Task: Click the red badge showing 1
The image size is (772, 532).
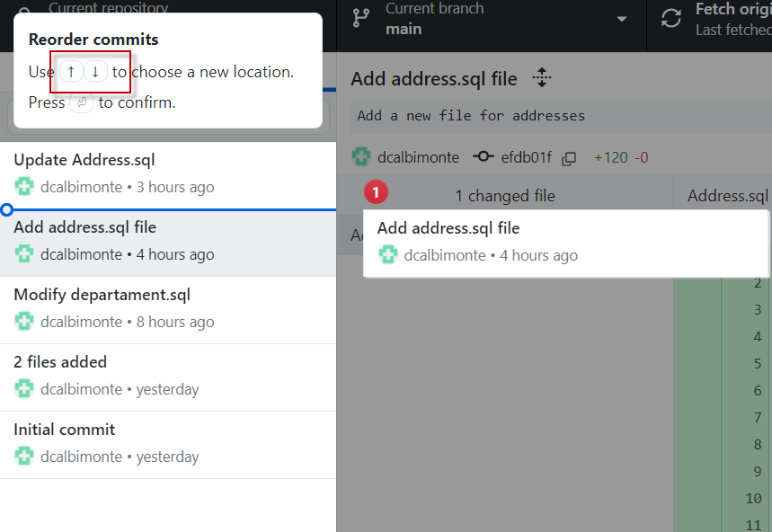Action: coord(376,191)
